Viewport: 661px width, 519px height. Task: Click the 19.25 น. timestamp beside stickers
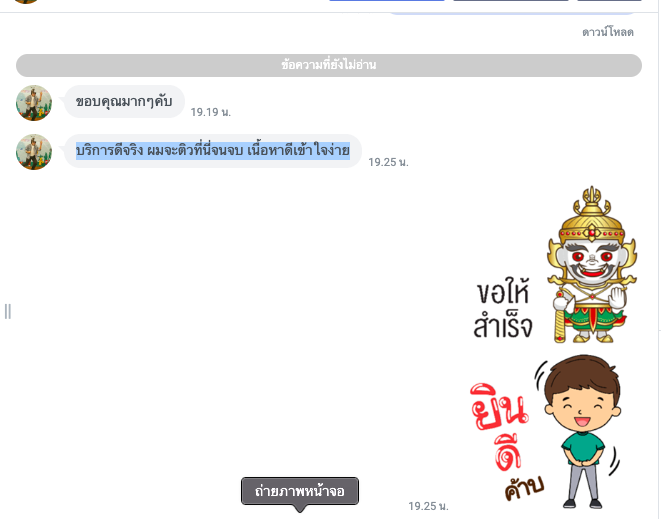(x=428, y=506)
